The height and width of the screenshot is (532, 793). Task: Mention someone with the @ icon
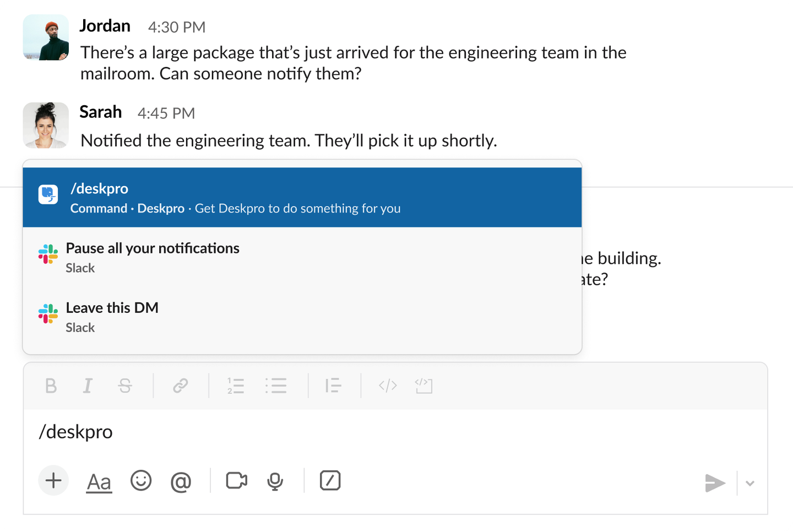181,482
